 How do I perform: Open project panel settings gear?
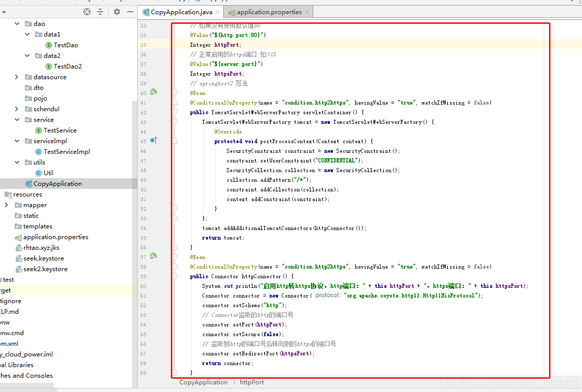point(117,12)
